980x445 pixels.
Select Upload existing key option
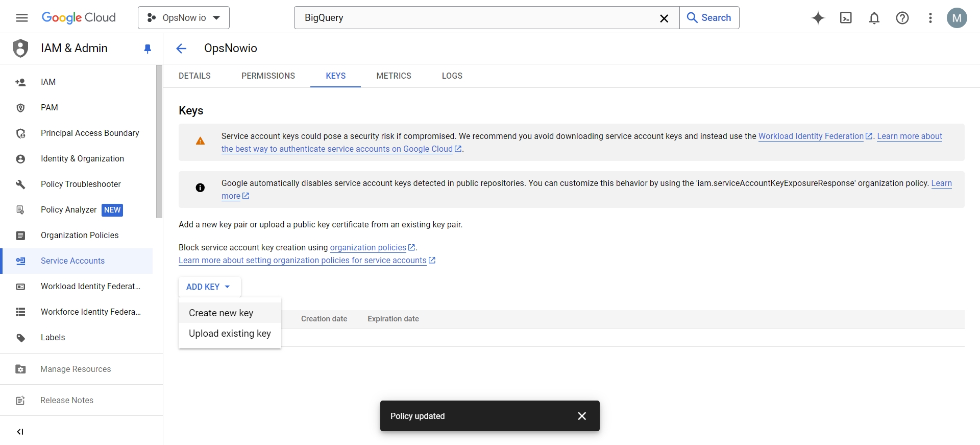click(230, 333)
